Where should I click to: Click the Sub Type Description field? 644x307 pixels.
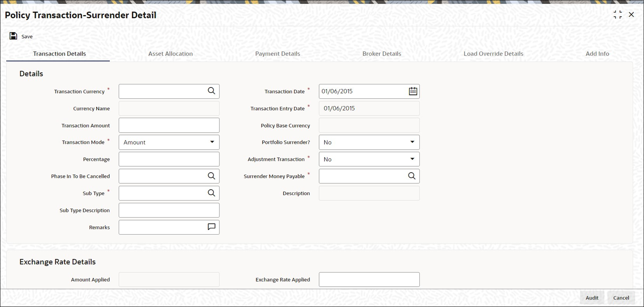pos(169,210)
